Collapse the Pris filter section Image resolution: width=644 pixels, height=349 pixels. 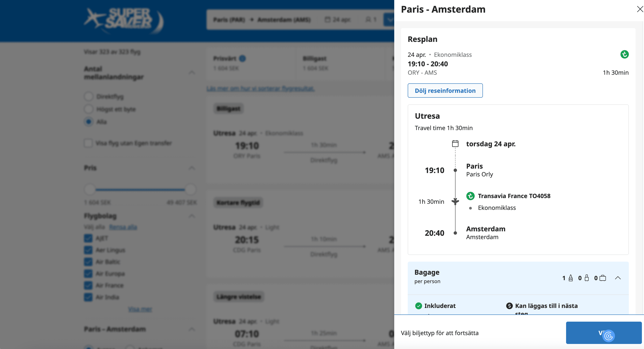192,168
